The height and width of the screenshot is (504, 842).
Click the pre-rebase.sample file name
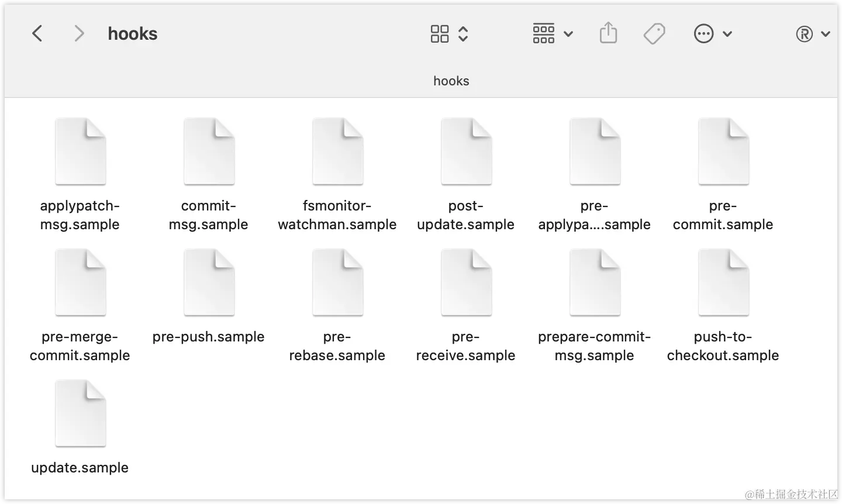pos(337,346)
